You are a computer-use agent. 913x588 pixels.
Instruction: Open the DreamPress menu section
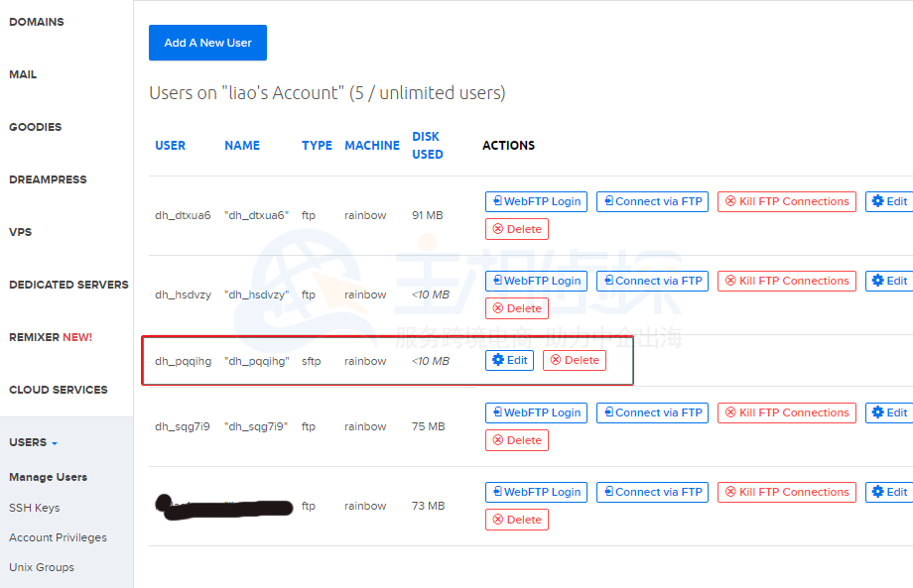[x=48, y=179]
